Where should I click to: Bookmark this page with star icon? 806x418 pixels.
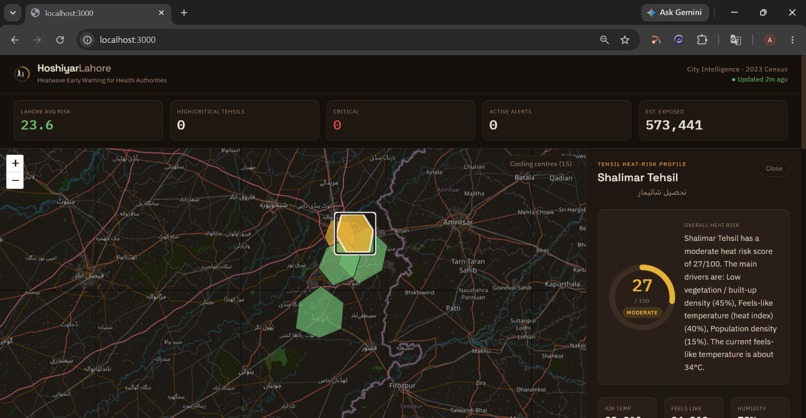pyautogui.click(x=625, y=40)
